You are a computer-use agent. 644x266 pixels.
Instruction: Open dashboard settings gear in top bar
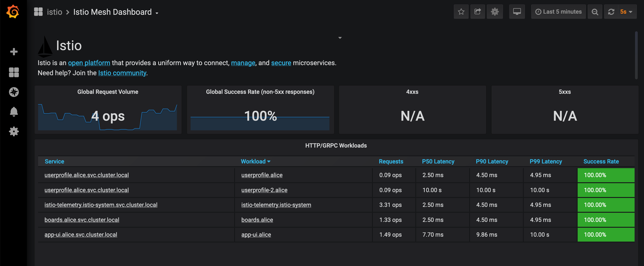click(x=494, y=12)
